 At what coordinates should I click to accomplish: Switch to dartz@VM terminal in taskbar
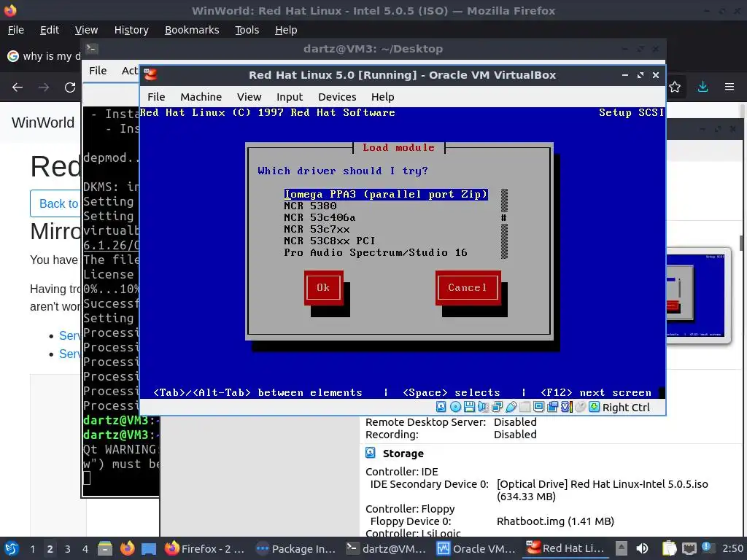[x=386, y=548]
